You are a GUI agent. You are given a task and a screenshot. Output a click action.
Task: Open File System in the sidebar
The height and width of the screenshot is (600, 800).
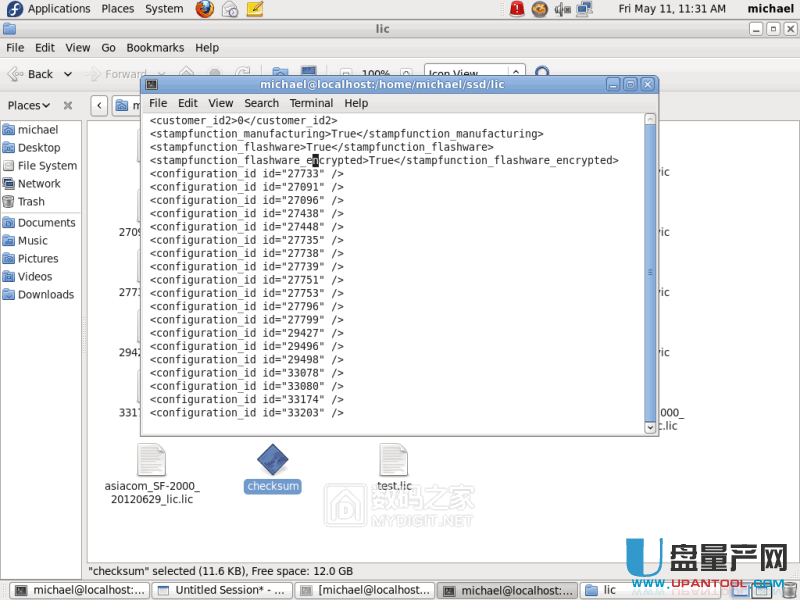click(46, 166)
